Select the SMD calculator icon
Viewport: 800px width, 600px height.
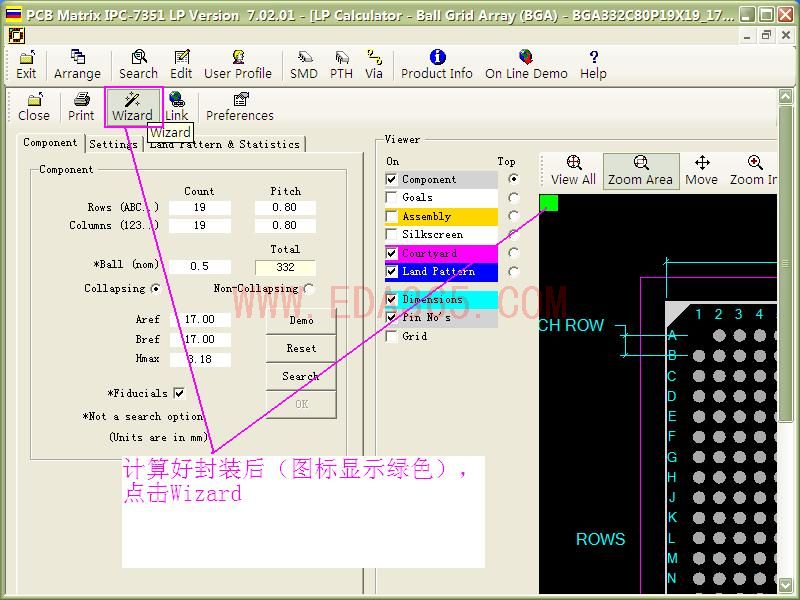[304, 65]
